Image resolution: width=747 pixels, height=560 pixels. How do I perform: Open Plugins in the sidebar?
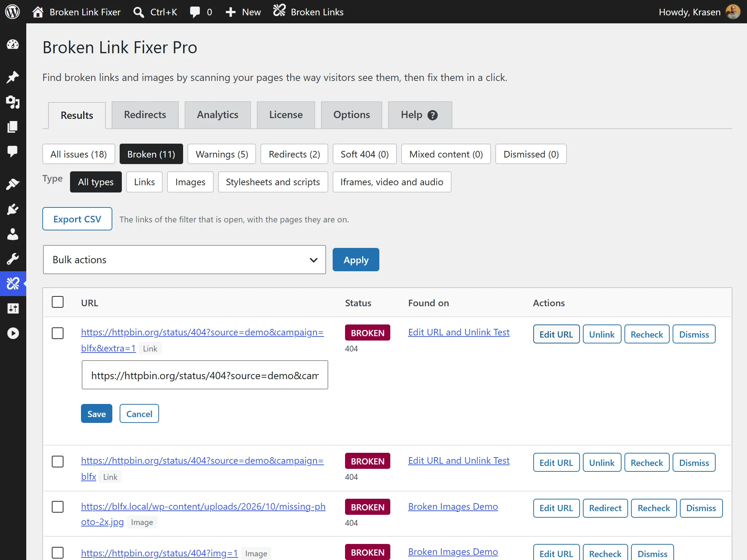point(13,209)
